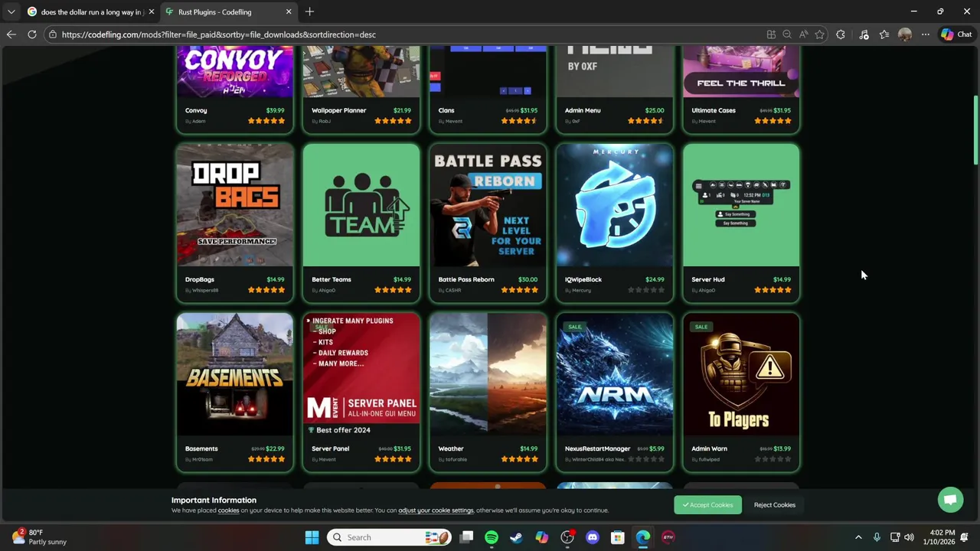980x551 pixels.
Task: Open the Server Panel plugin thumbnail
Action: 361,374
